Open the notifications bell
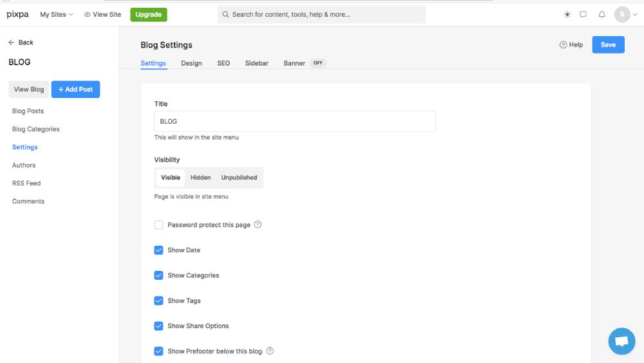The height and width of the screenshot is (363, 644). 602,14
